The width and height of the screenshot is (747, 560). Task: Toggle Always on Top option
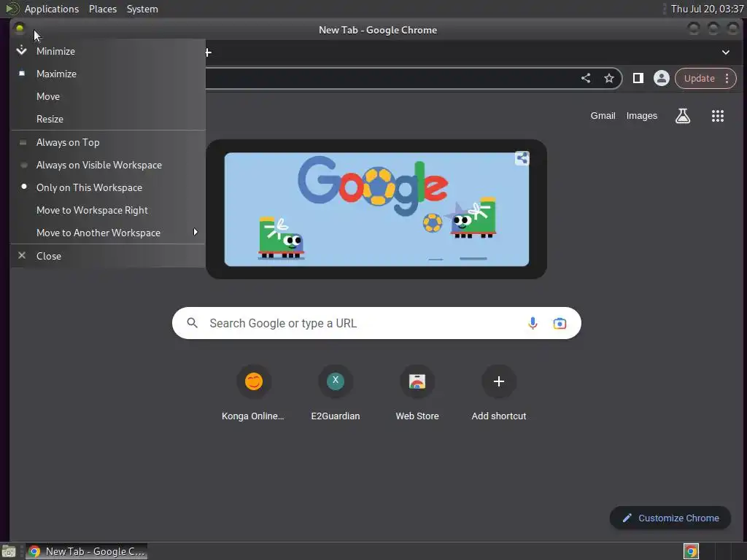tap(108, 142)
